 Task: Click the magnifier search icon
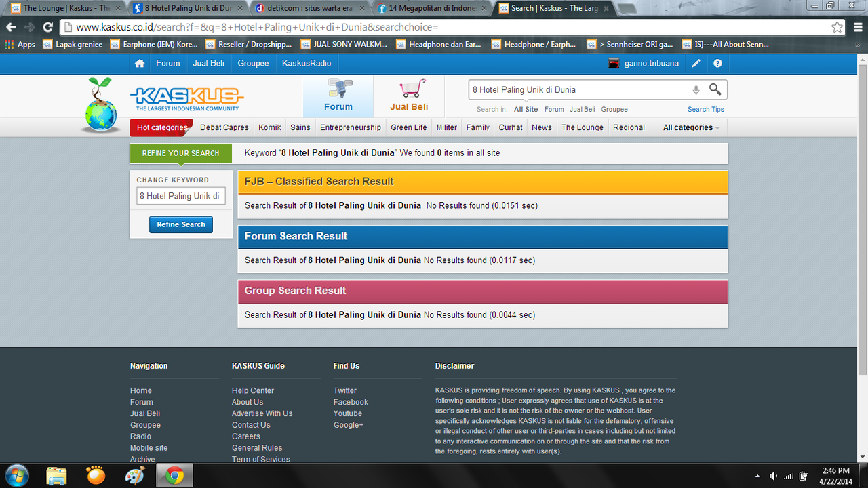[x=715, y=89]
